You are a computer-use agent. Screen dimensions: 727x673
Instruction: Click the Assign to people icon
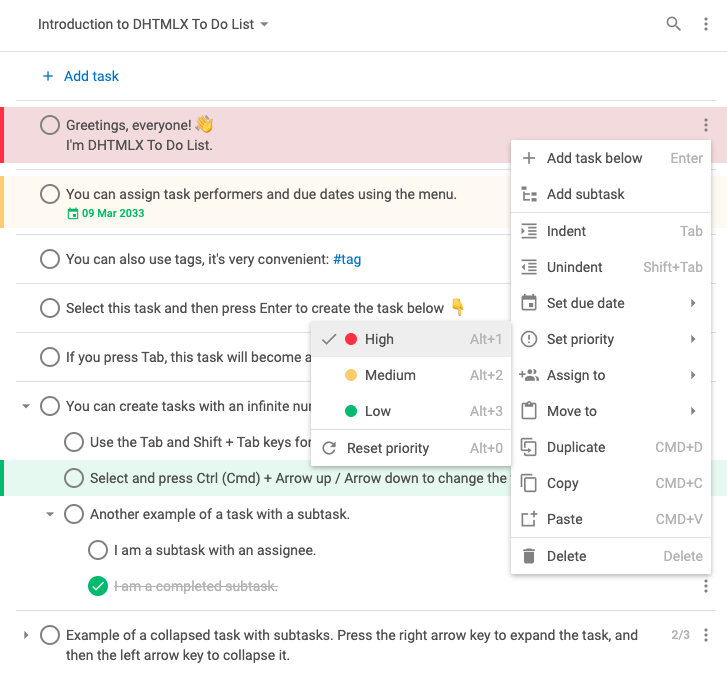pos(529,375)
